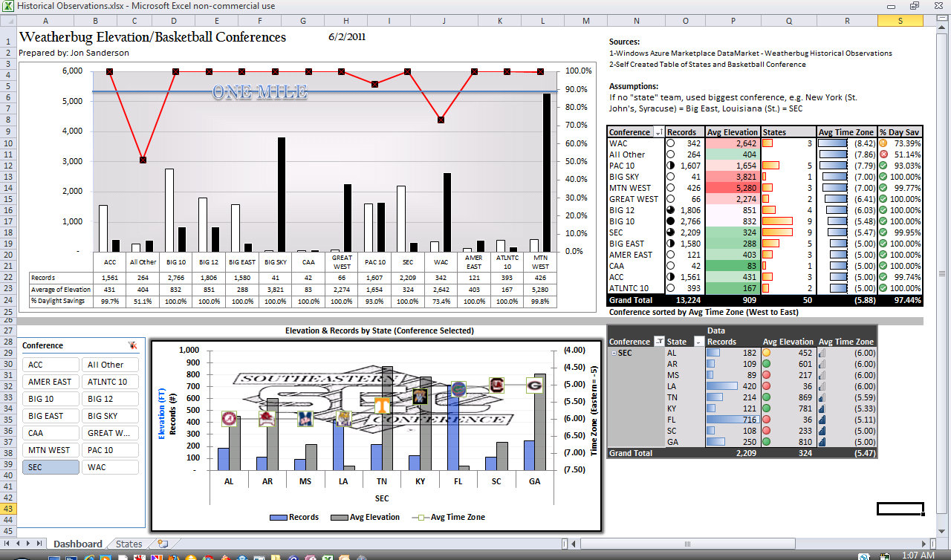Select MTN WEST in the Conference slicer

click(51, 450)
